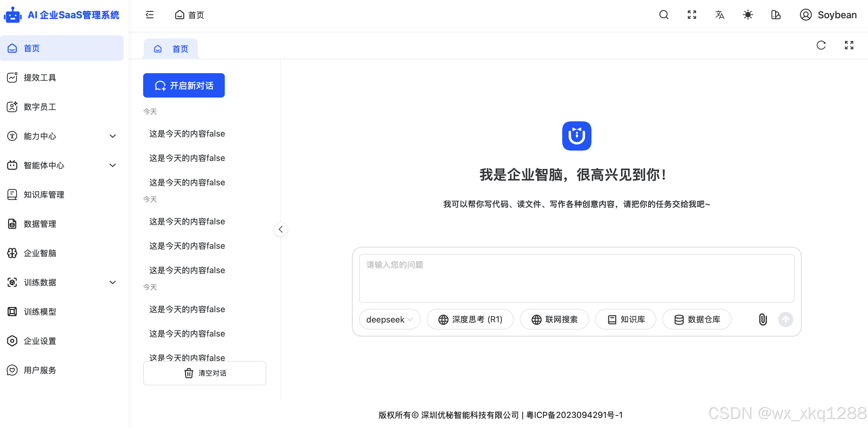Click the question input text area
The image size is (868, 428).
tap(576, 278)
